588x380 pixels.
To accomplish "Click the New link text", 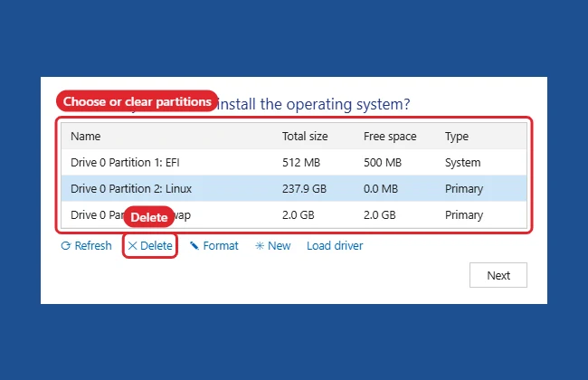I will (x=279, y=246).
